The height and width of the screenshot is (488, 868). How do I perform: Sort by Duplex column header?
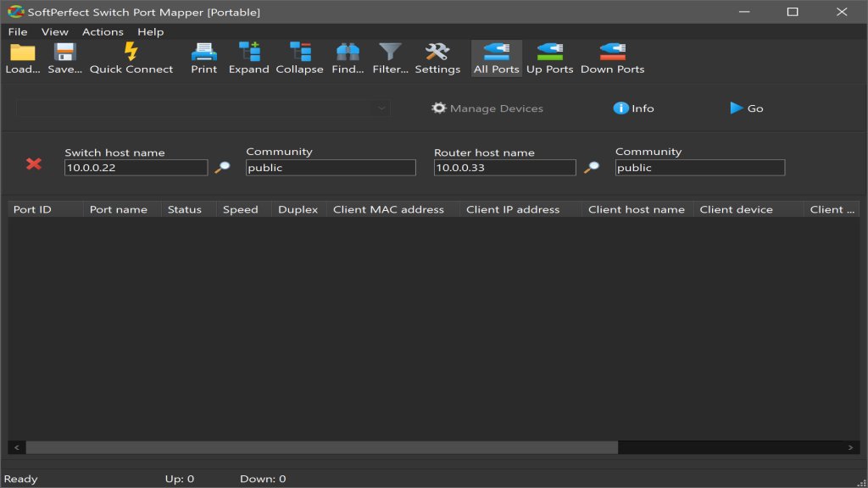[x=299, y=210]
